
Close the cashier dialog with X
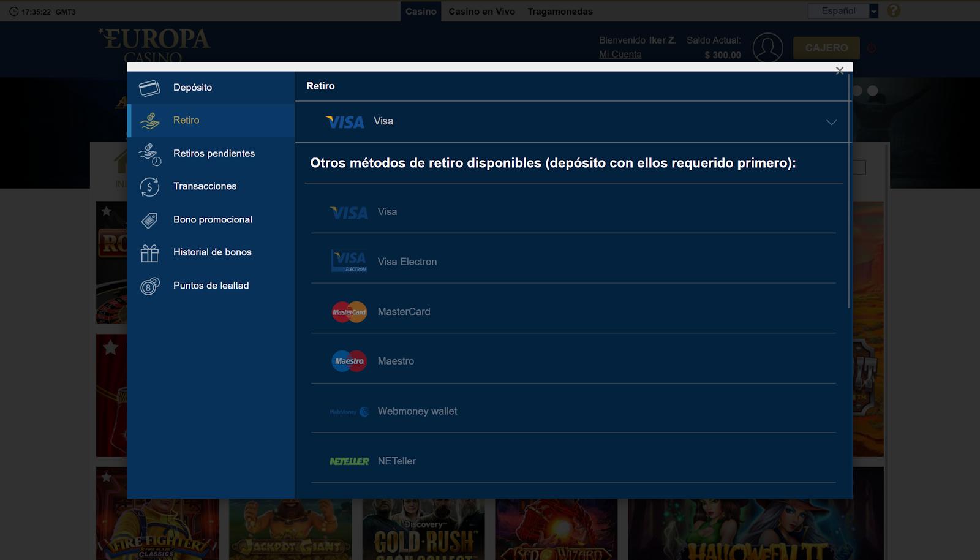pyautogui.click(x=840, y=71)
